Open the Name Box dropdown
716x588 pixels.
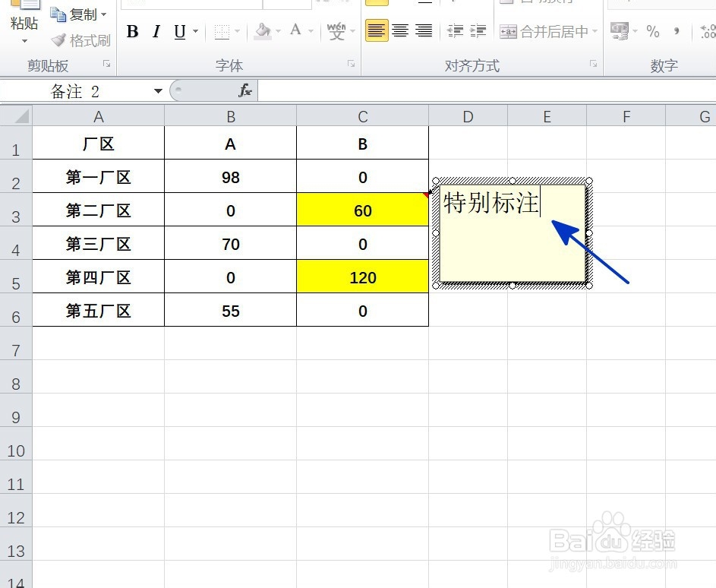tap(158, 90)
